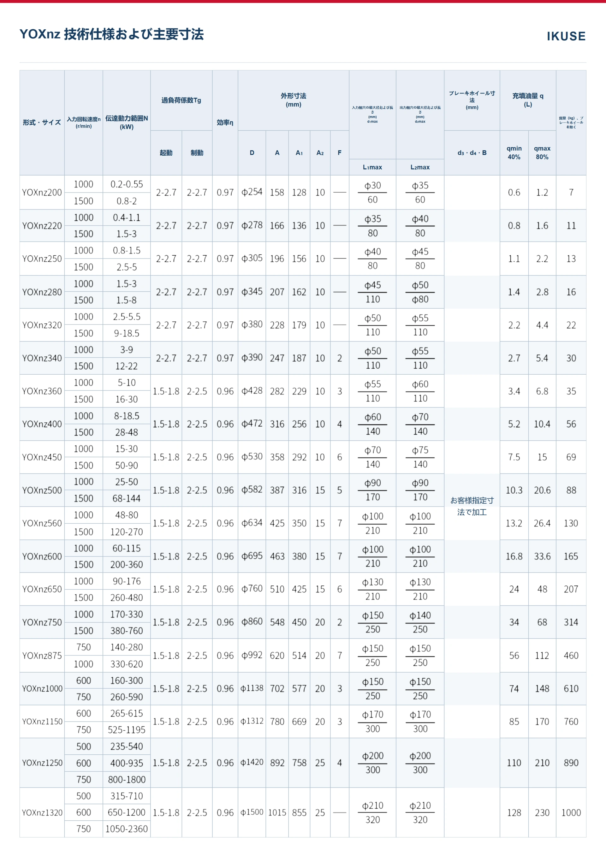Click the diameter value 'φ472'
This screenshot has height=868, width=606.
[x=252, y=424]
